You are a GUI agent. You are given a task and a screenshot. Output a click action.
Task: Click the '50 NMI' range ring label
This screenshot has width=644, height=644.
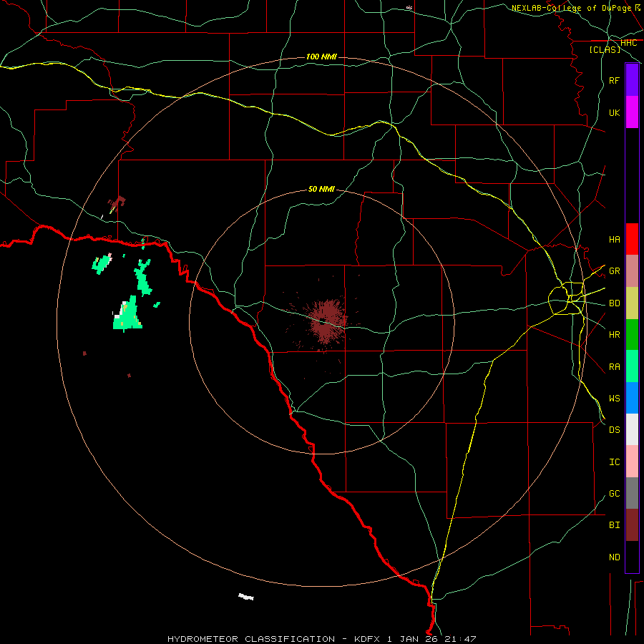tap(321, 189)
